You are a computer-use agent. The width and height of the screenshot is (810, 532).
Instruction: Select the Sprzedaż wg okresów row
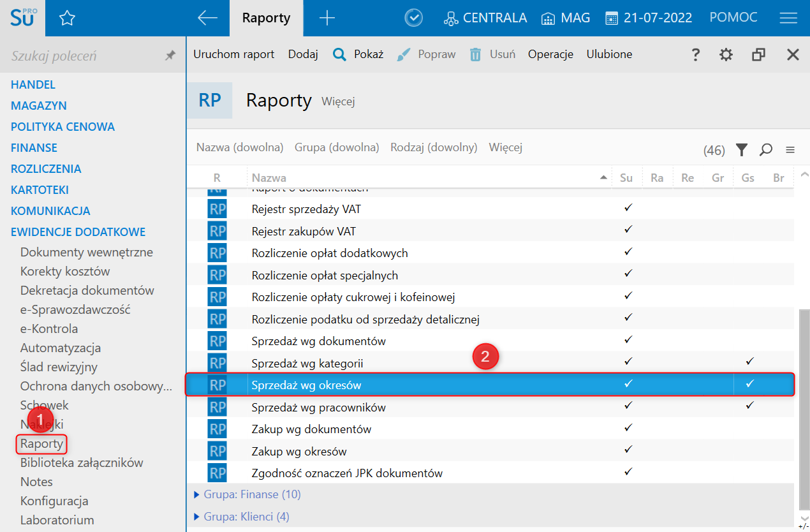click(490, 385)
